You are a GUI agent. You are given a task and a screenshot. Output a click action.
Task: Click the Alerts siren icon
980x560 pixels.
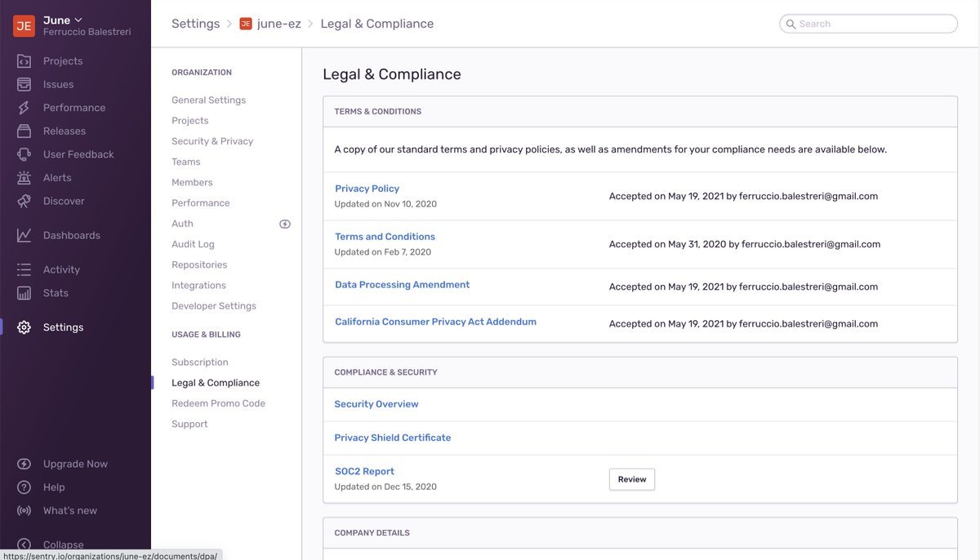coord(24,178)
